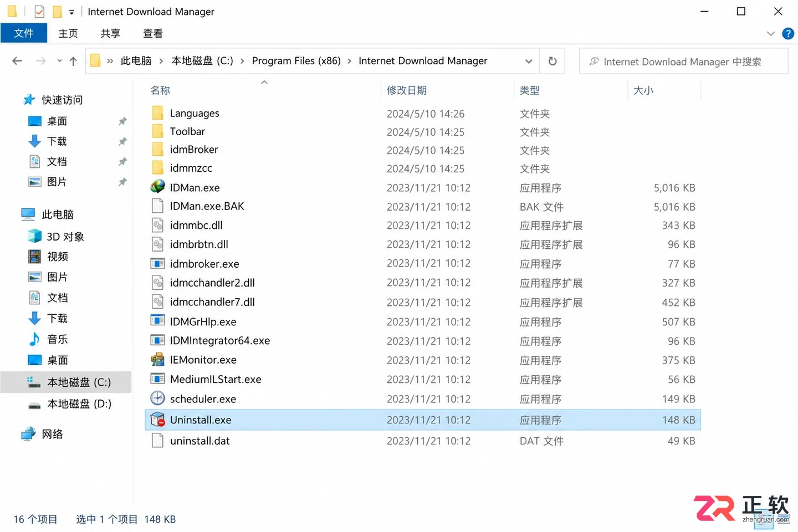Click the search Internet Download Manager field

pos(683,61)
